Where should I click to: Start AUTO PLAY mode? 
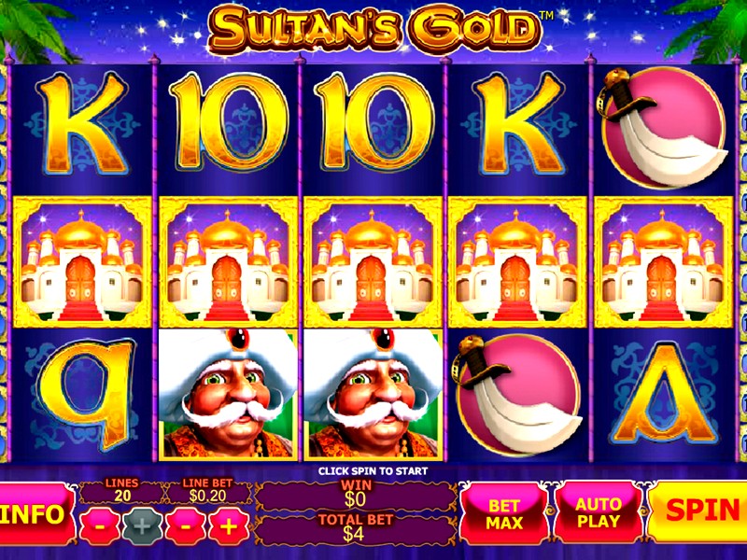[599, 512]
